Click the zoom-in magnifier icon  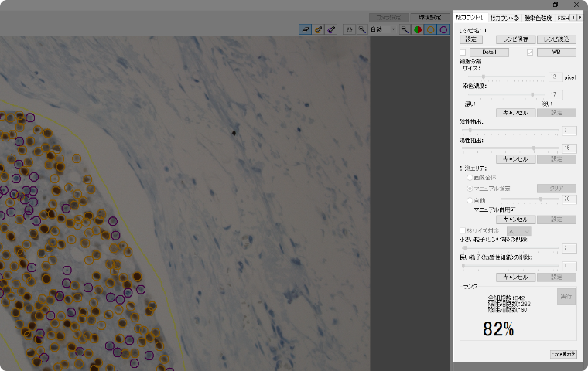(362, 29)
